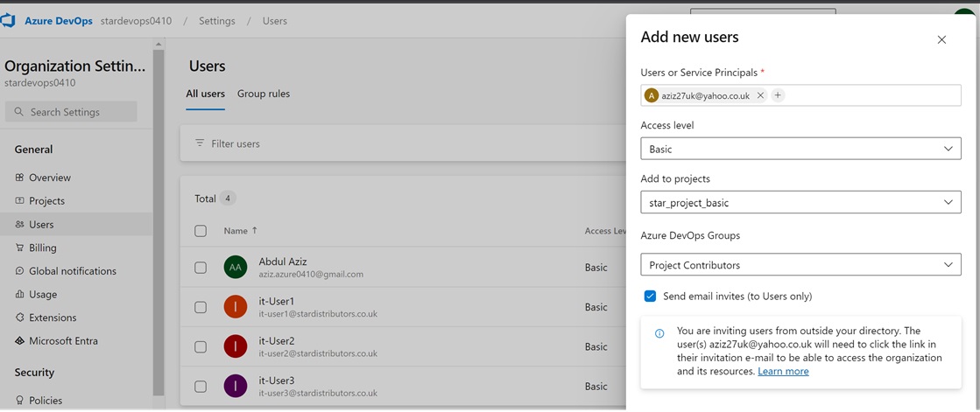Image resolution: width=980 pixels, height=412 pixels.
Task: Click the it-user2@stardistributors.co.uk email text
Action: coord(318,353)
